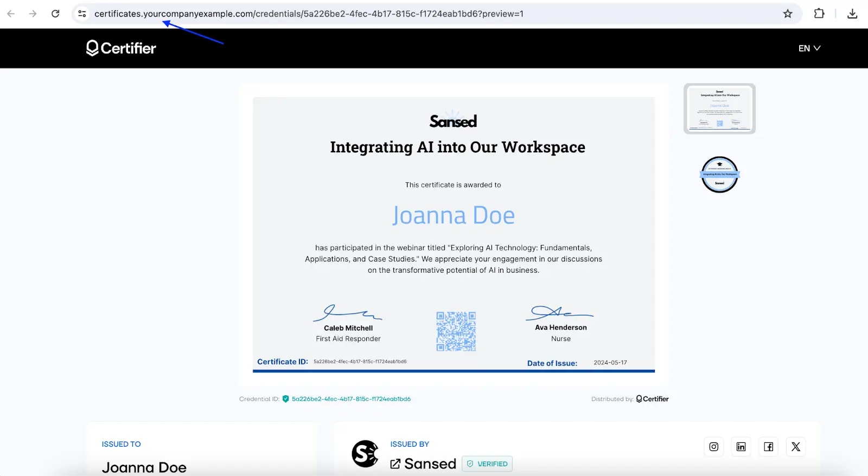Image resolution: width=868 pixels, height=476 pixels.
Task: Open Sansed's LinkedIn profile icon
Action: [x=741, y=447]
